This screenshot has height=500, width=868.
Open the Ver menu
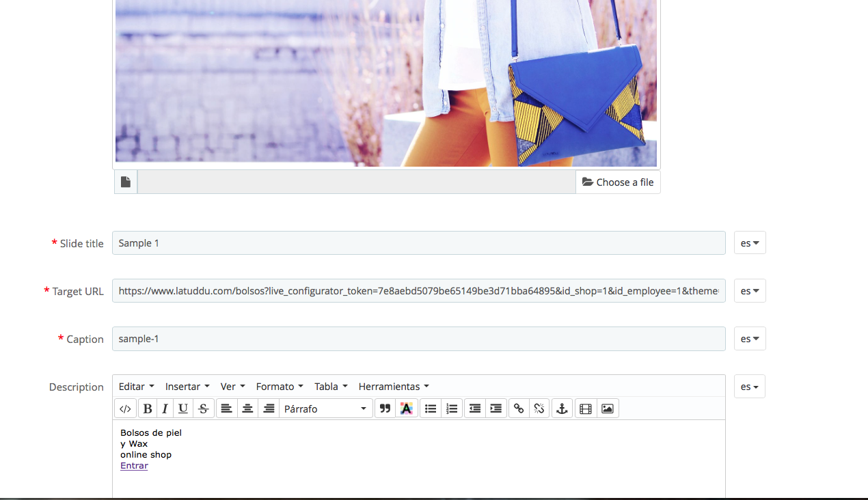(x=232, y=386)
